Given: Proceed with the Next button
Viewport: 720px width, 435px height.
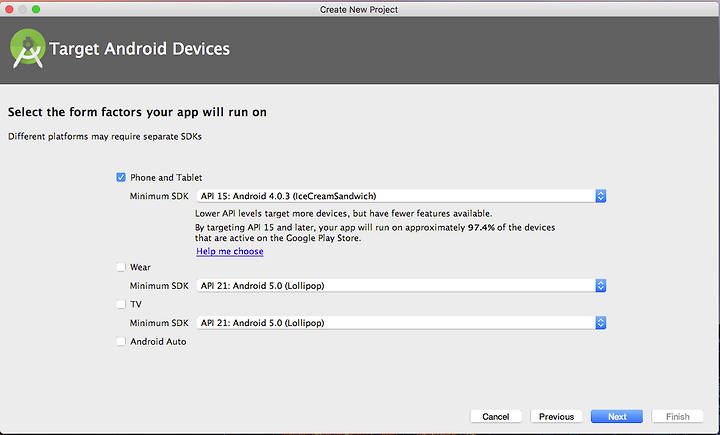Looking at the screenshot, I should tap(617, 417).
